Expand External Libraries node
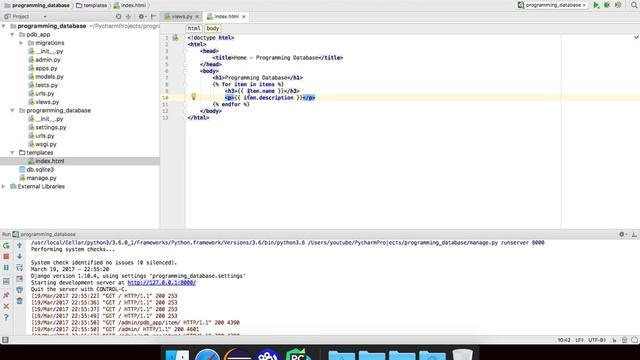The height and width of the screenshot is (360, 640). coord(4,187)
